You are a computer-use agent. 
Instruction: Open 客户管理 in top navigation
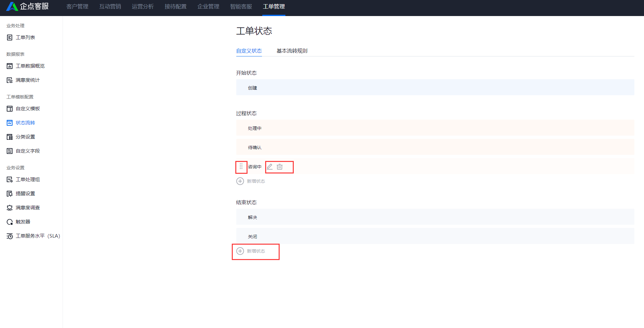77,6
